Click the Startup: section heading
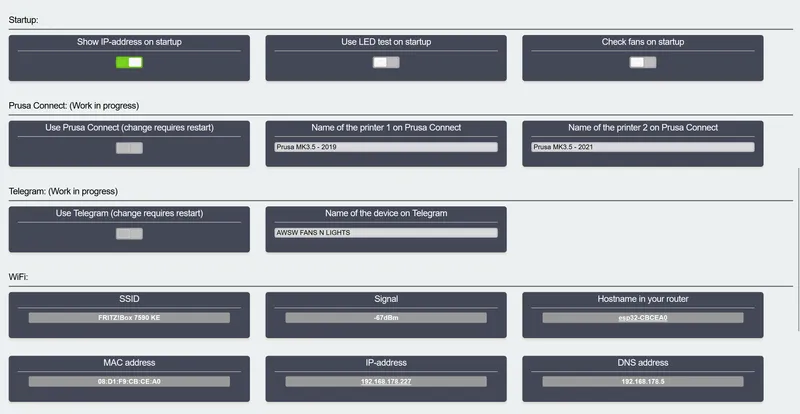The height and width of the screenshot is (414, 800). point(23,20)
